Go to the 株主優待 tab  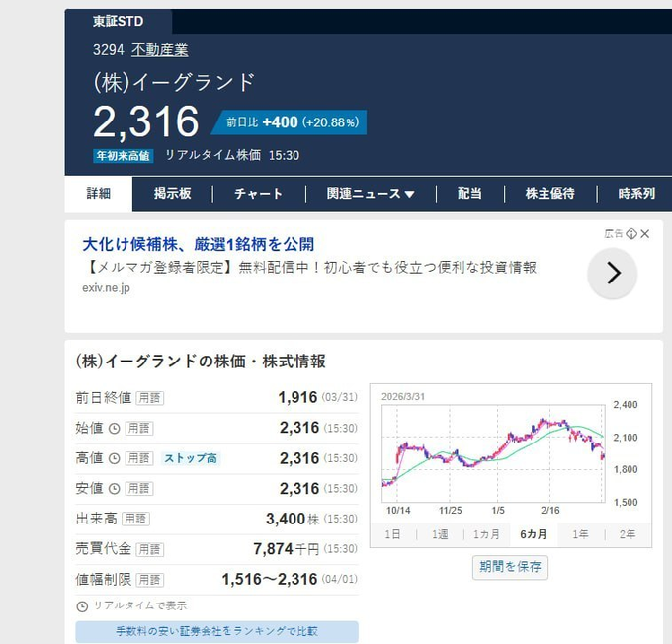click(x=549, y=194)
